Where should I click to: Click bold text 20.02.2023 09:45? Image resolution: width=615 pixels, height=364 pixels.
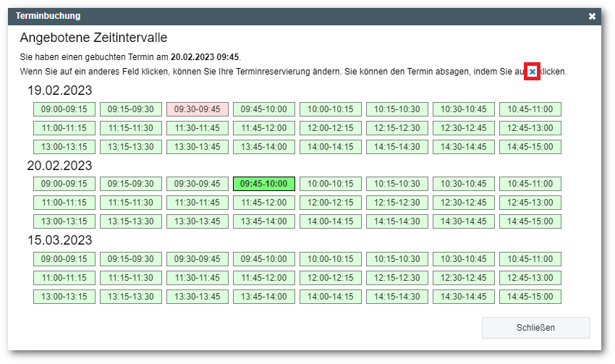click(x=205, y=57)
